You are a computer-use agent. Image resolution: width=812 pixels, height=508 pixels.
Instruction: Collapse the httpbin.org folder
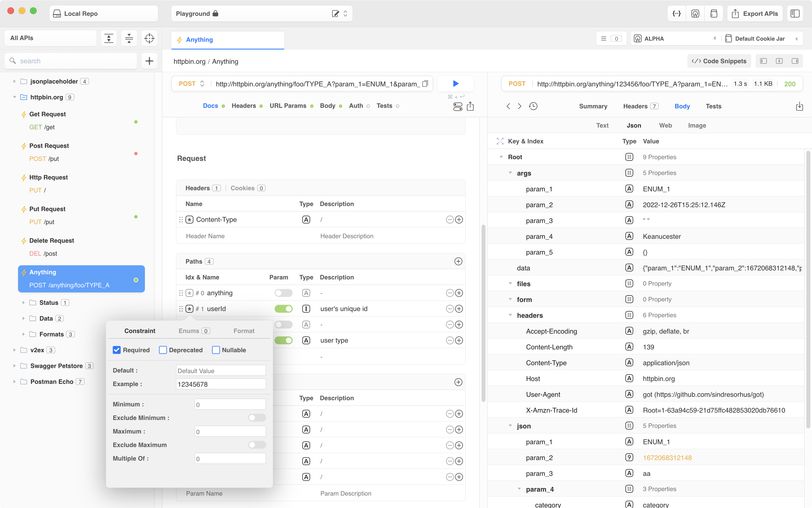pos(14,97)
